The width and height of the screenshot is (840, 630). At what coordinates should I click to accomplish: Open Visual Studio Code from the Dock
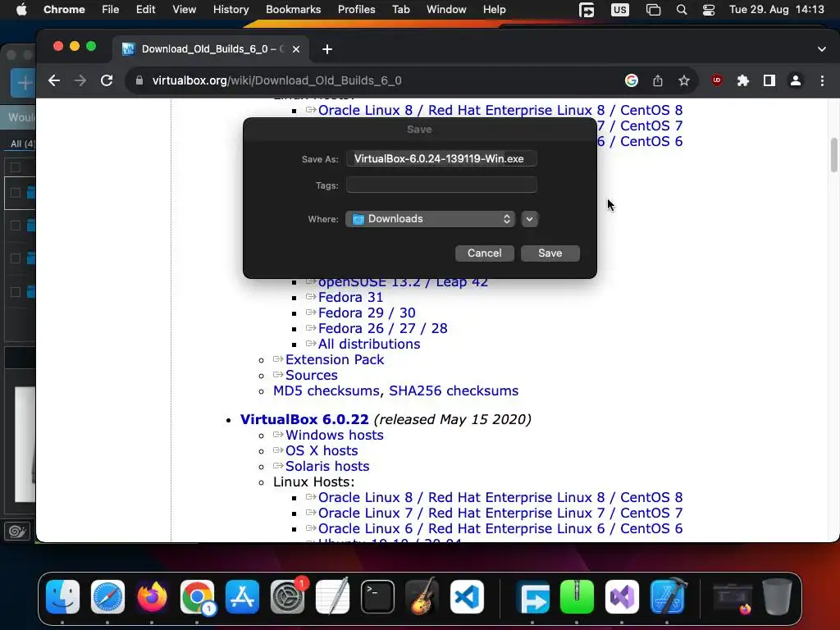[x=467, y=597]
